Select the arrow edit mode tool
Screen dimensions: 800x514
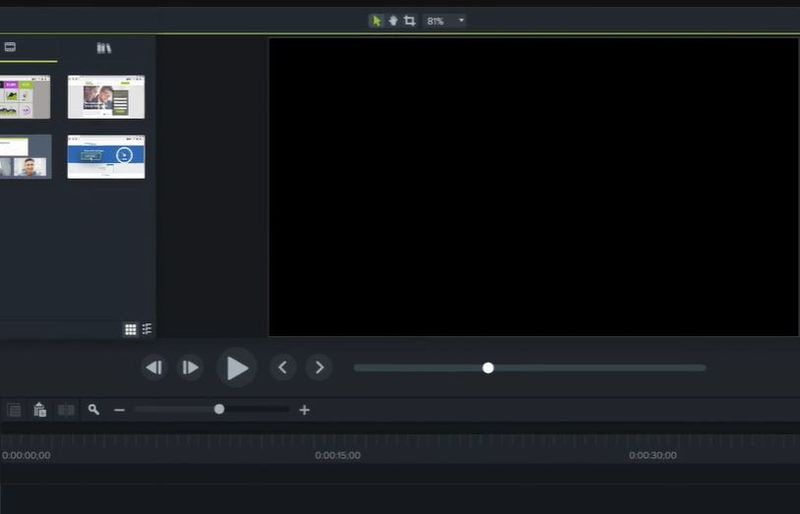click(377, 21)
